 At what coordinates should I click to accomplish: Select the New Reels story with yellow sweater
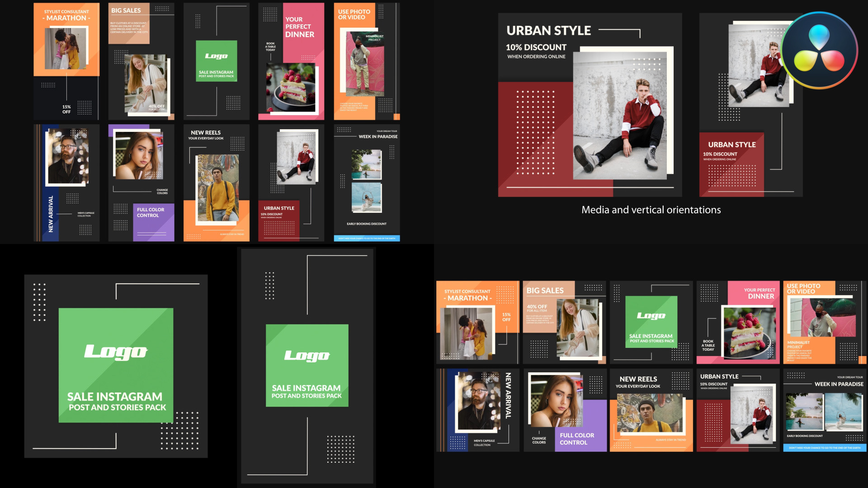[216, 183]
